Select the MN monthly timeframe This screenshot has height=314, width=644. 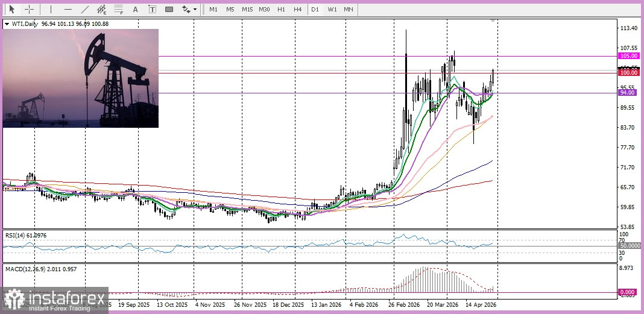pos(349,9)
